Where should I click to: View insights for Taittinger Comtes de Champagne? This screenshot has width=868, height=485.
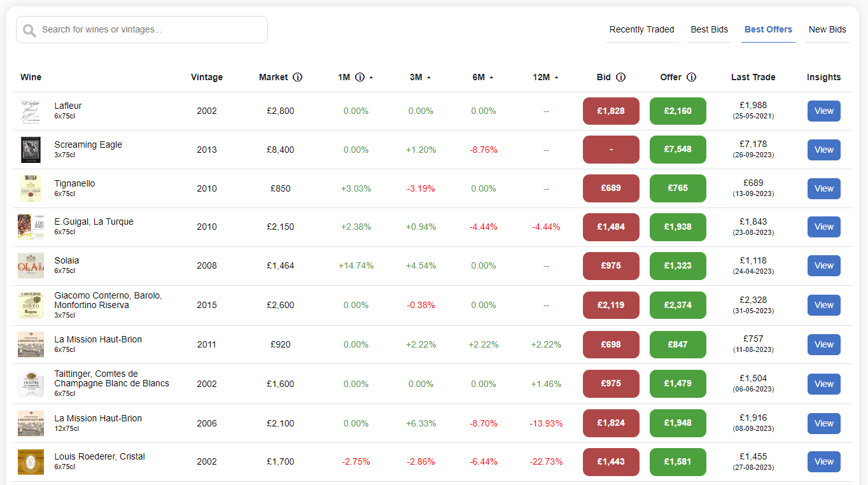pyautogui.click(x=823, y=384)
